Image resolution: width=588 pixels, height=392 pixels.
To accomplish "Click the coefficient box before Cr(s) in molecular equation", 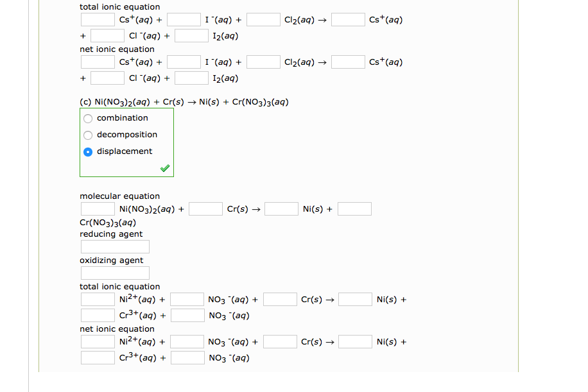I will point(205,209).
